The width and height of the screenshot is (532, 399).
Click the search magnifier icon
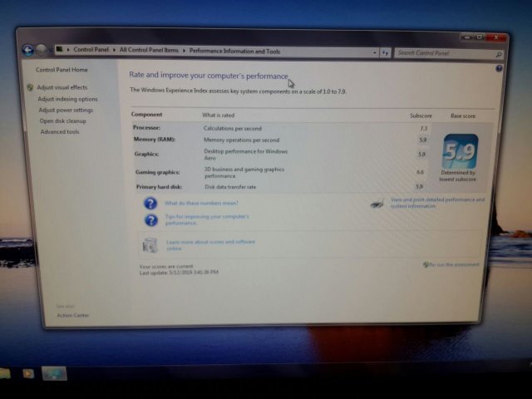(499, 54)
